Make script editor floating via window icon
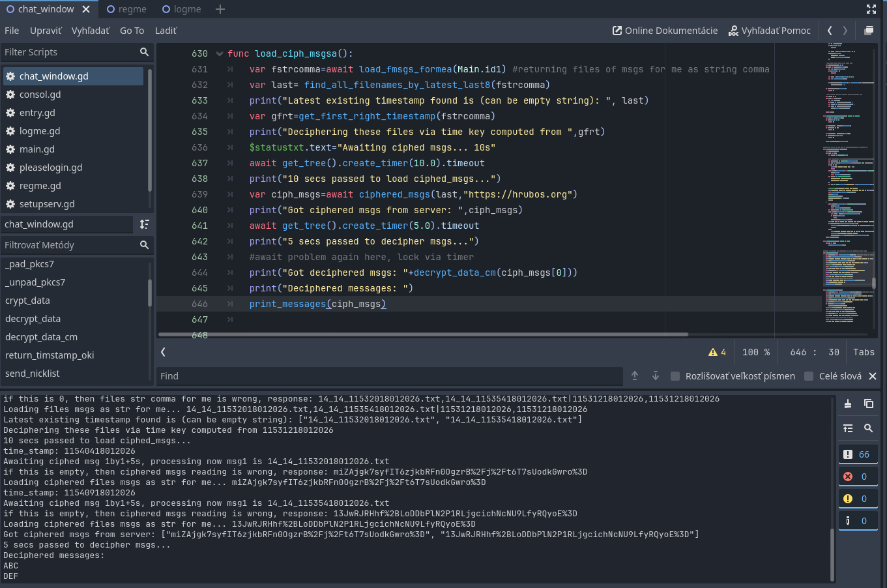This screenshot has width=887, height=588. click(869, 31)
